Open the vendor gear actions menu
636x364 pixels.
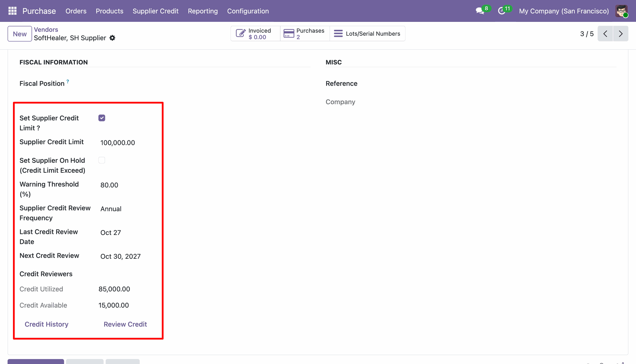[112, 38]
